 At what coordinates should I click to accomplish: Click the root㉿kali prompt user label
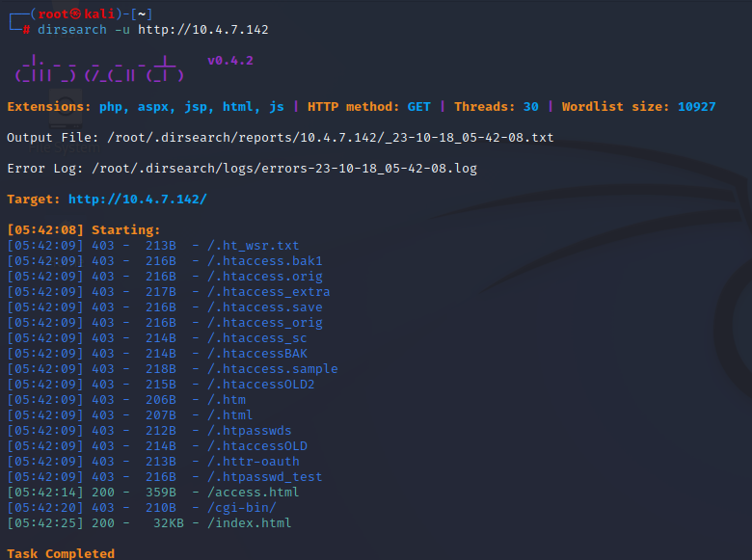tap(77, 14)
